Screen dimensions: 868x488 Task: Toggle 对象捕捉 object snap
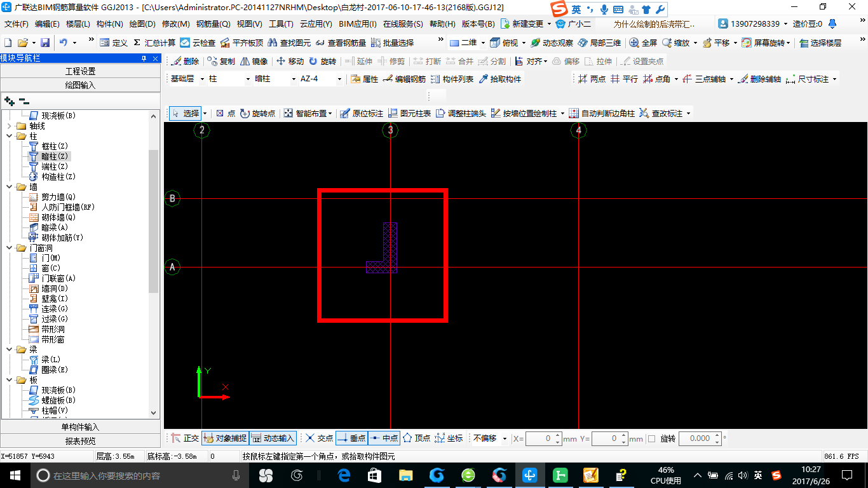click(224, 438)
